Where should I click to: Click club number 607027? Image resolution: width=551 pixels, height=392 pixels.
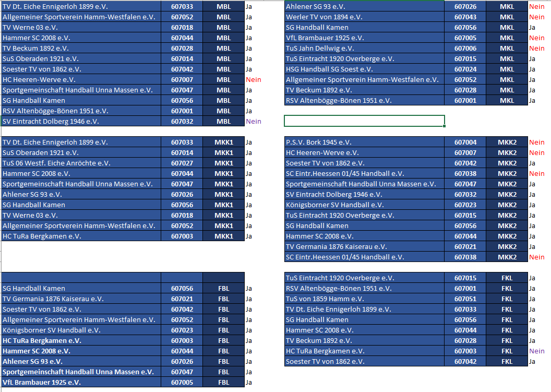(182, 163)
